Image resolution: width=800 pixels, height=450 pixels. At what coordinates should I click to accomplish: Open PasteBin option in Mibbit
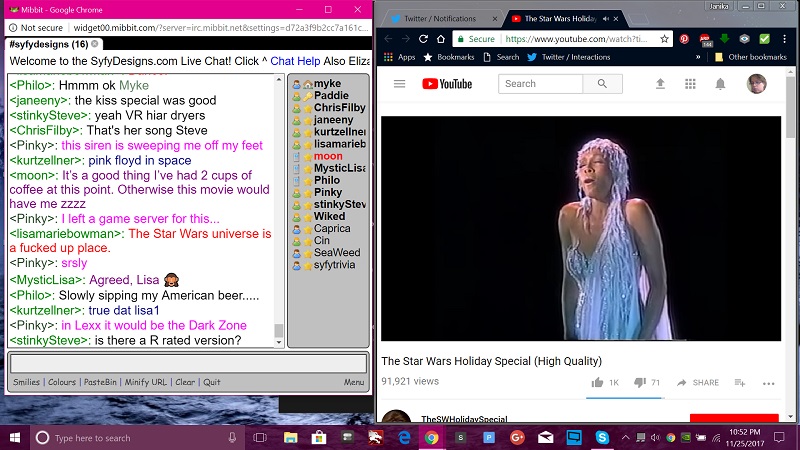tap(100, 382)
